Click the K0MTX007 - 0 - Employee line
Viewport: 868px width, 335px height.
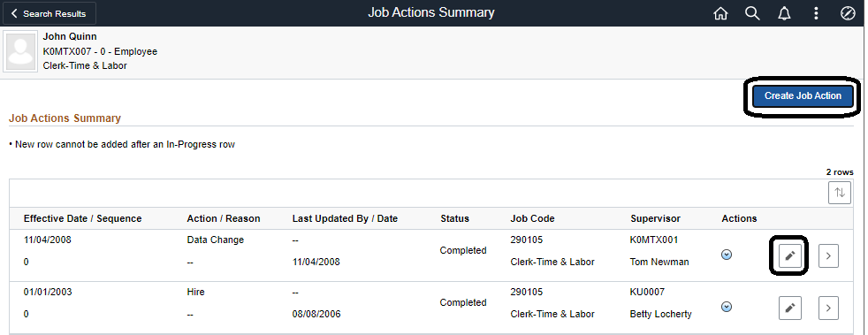(100, 51)
